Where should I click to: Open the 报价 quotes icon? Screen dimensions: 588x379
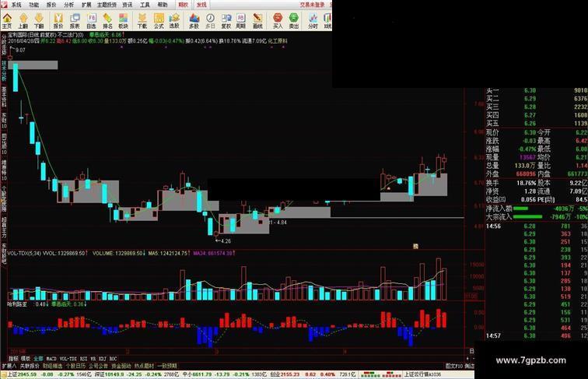point(58,21)
